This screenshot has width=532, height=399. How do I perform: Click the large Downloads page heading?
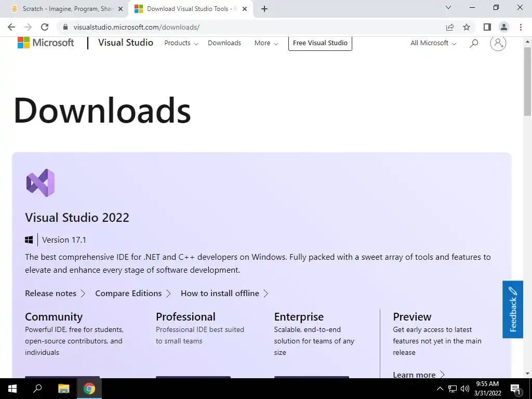tap(102, 110)
